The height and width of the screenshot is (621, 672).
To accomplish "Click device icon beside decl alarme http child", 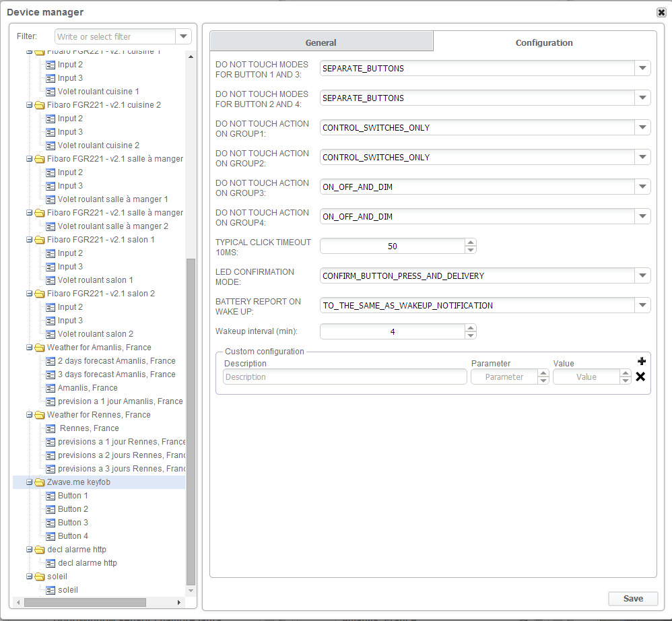I will tap(51, 564).
